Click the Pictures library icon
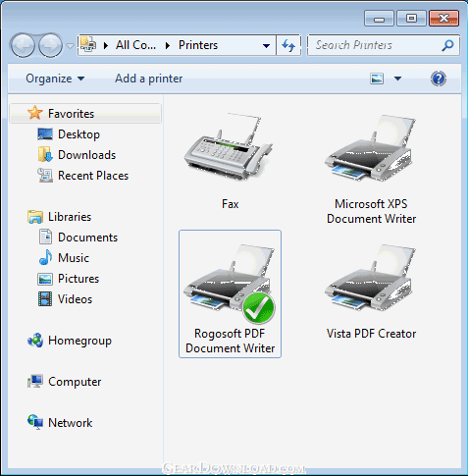Image resolution: width=468 pixels, height=476 pixels. tap(45, 279)
